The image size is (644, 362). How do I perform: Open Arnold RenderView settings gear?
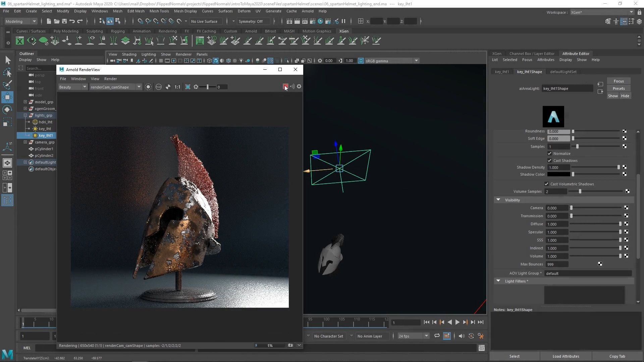tap(299, 86)
